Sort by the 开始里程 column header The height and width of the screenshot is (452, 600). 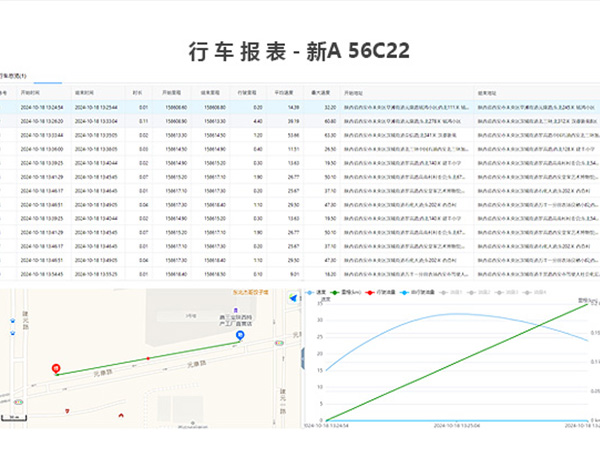pos(171,93)
